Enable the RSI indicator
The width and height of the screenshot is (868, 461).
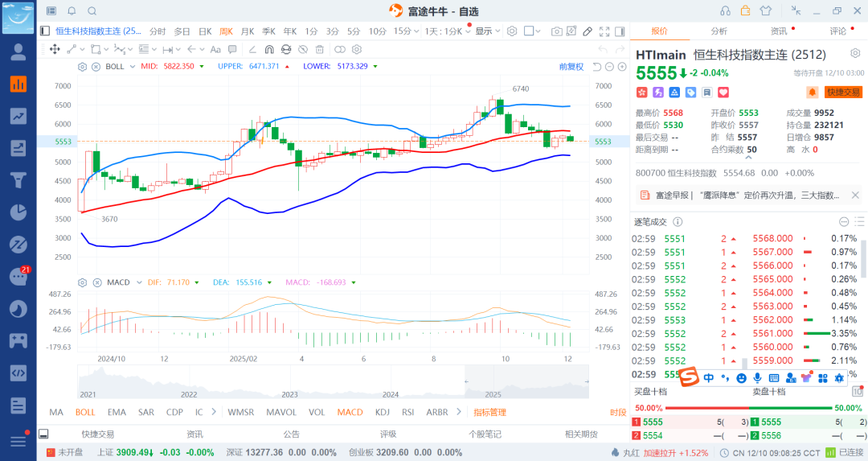(x=408, y=412)
